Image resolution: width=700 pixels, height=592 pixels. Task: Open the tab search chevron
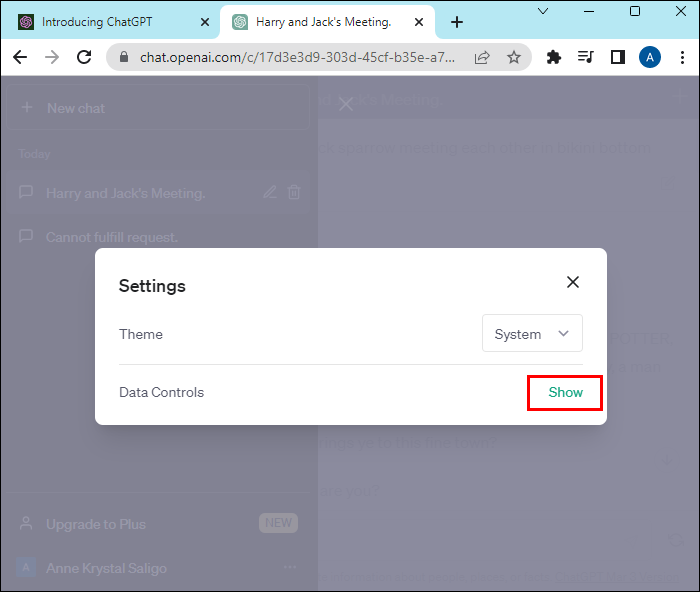click(x=543, y=11)
